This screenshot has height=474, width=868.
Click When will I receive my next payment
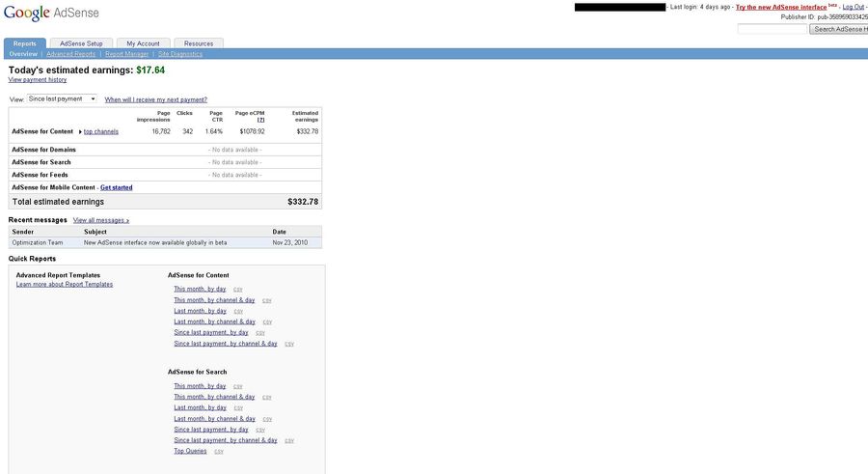pyautogui.click(x=156, y=99)
